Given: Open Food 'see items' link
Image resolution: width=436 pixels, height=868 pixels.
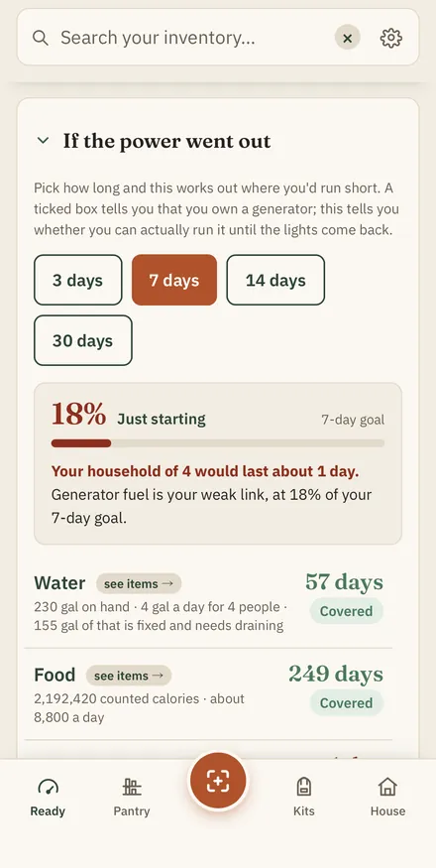Looking at the screenshot, I should coord(129,676).
